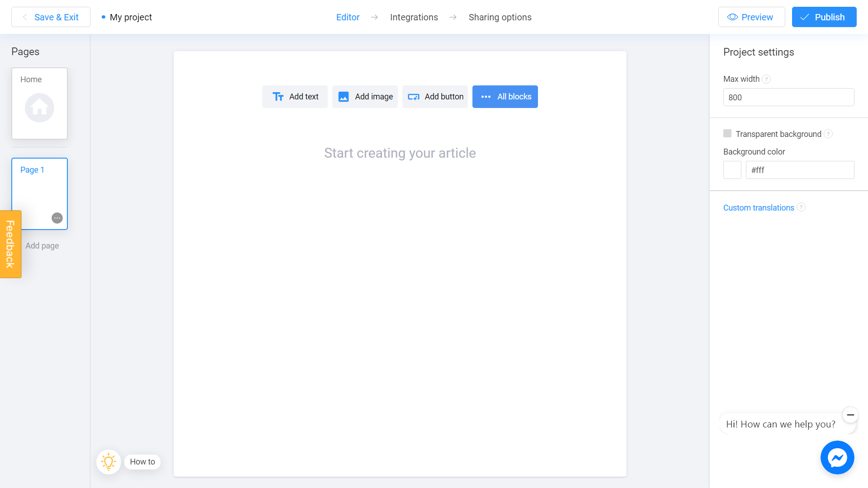Image resolution: width=868 pixels, height=488 pixels.
Task: Open Page 1 options menu
Action: coord(57,218)
